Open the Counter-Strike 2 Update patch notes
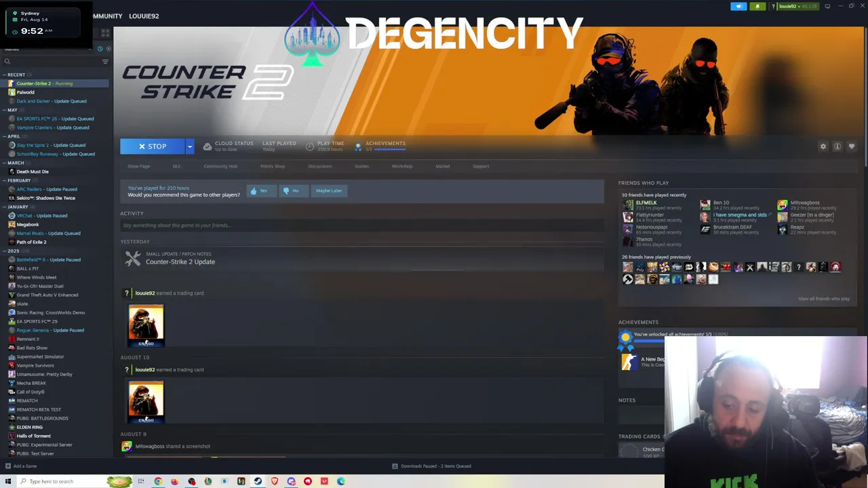This screenshot has width=868, height=488. pyautogui.click(x=180, y=262)
